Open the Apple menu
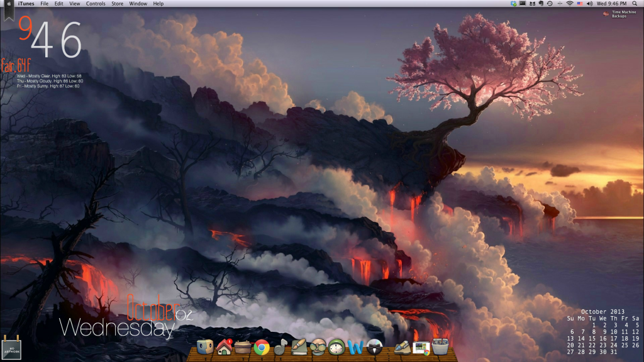 point(9,4)
